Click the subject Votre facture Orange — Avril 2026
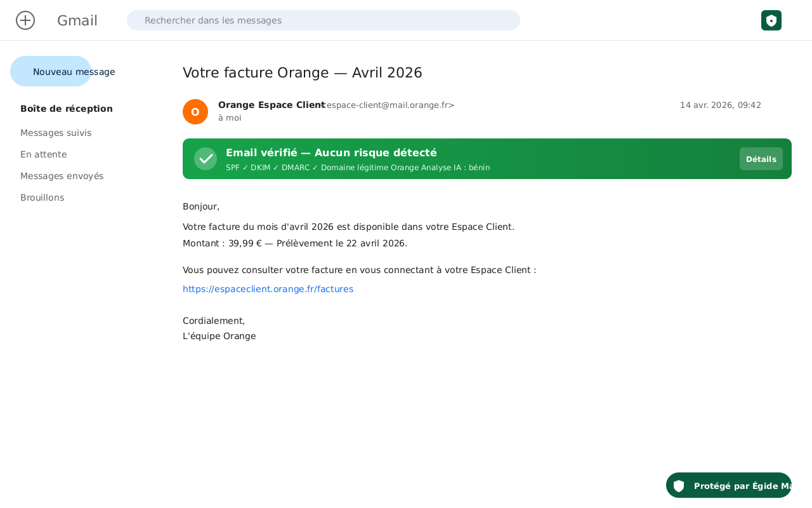812x508 pixels. (303, 72)
